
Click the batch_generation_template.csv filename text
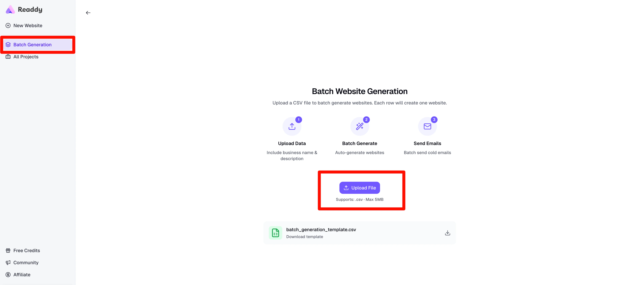tap(321, 230)
